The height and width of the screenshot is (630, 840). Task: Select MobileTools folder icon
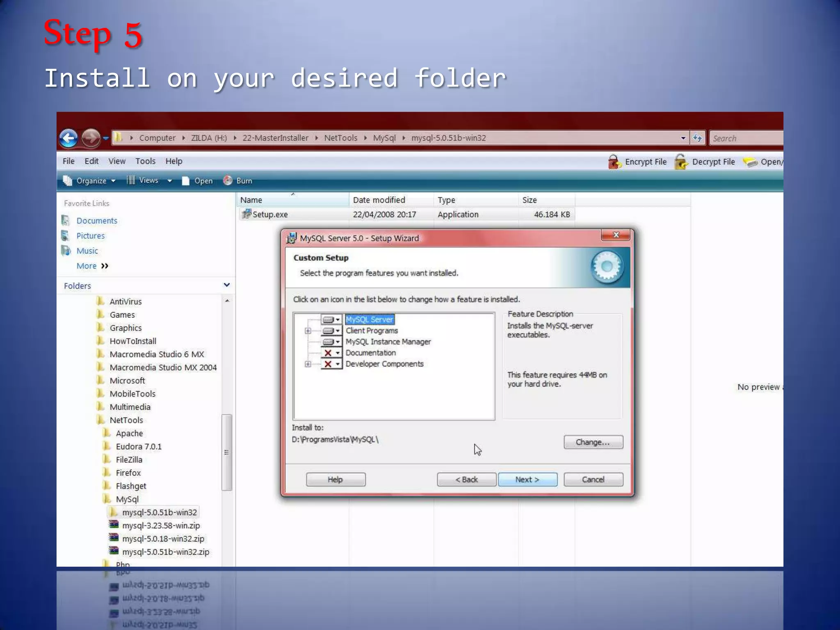point(100,393)
